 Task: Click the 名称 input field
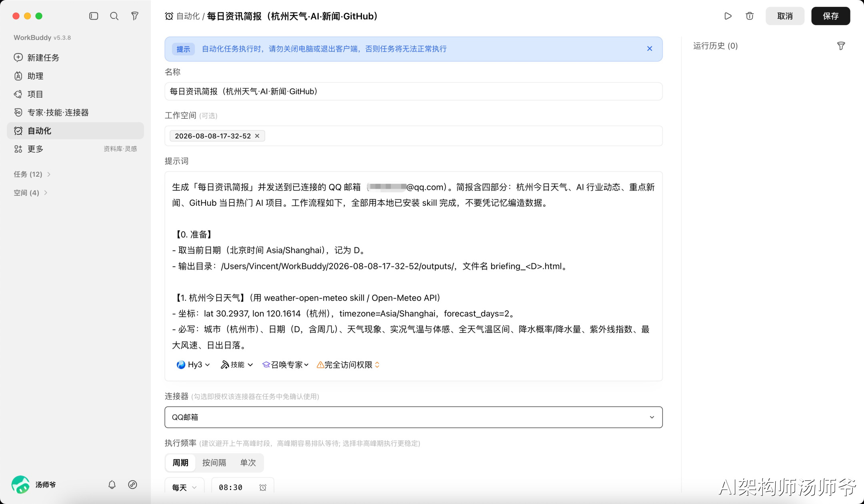coord(413,91)
